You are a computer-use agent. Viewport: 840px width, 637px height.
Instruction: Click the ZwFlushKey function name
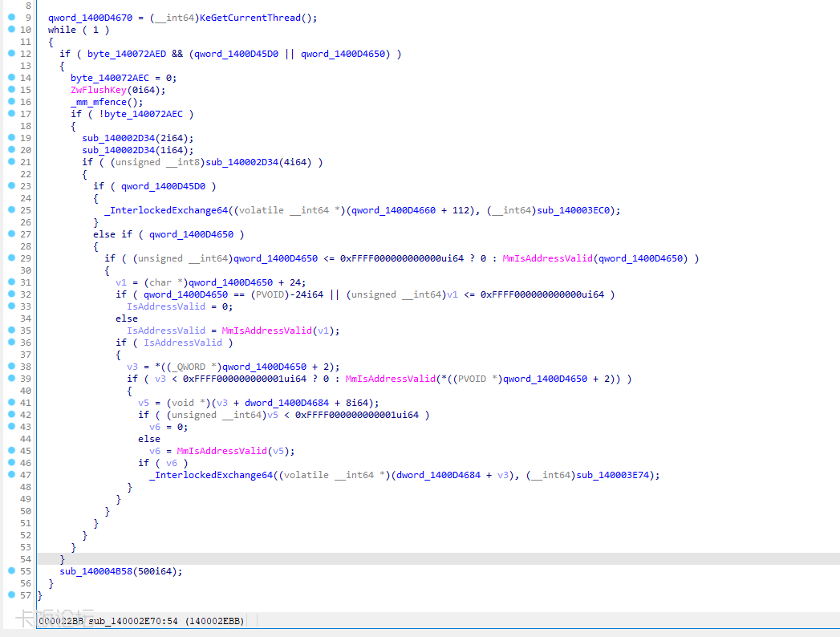[x=98, y=90]
